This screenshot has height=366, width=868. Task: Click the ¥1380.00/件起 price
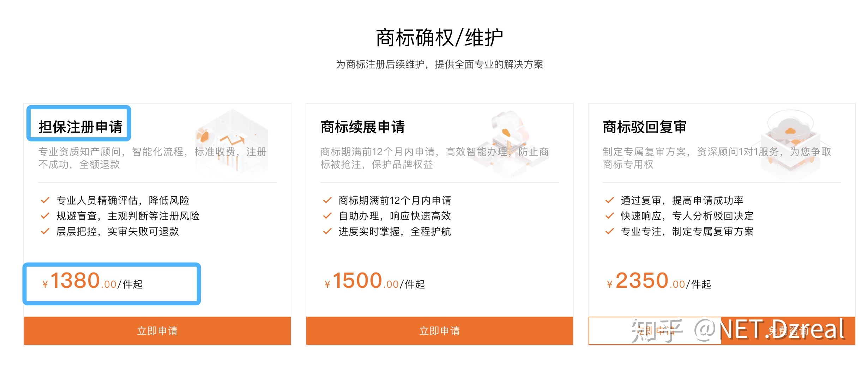[x=92, y=281]
